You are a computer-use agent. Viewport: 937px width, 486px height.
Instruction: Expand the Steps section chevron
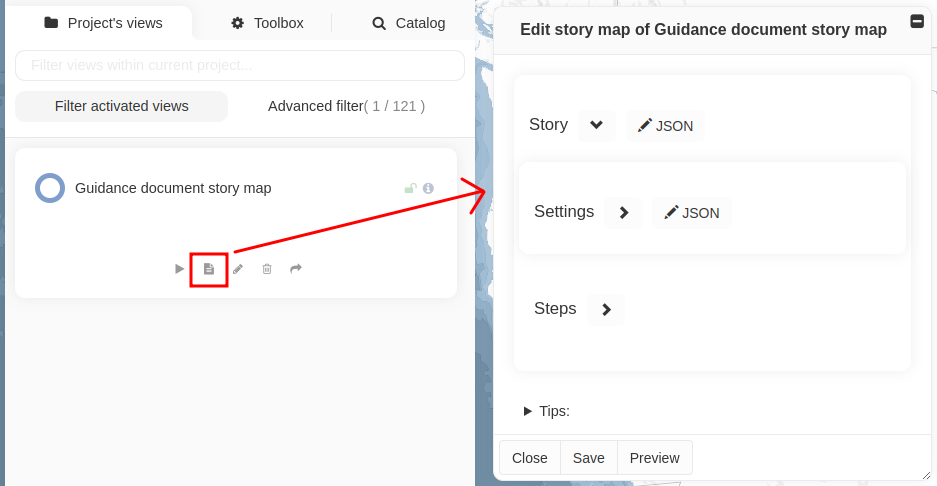coord(606,309)
